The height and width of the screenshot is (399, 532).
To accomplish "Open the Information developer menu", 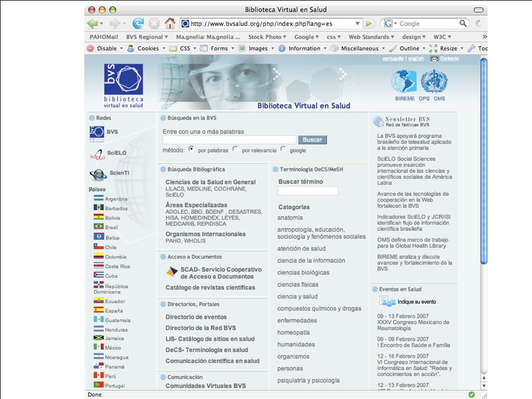I will (303, 48).
